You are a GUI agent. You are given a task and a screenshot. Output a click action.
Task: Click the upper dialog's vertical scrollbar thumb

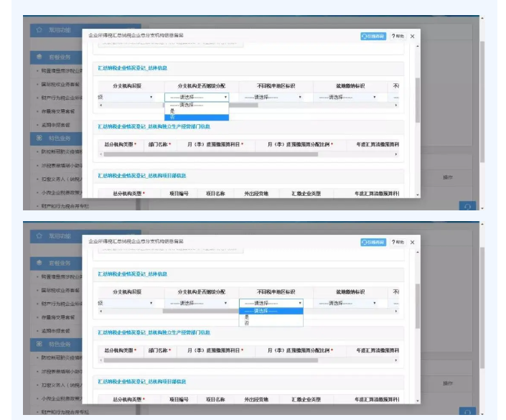(x=418, y=100)
